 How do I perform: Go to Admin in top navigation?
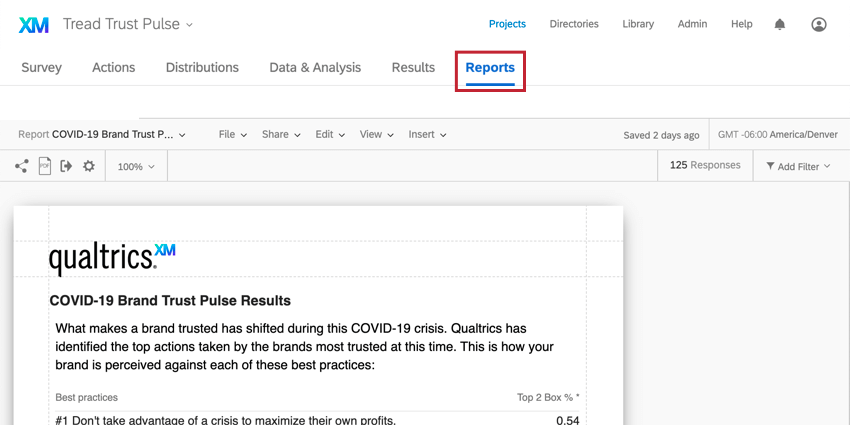(692, 24)
